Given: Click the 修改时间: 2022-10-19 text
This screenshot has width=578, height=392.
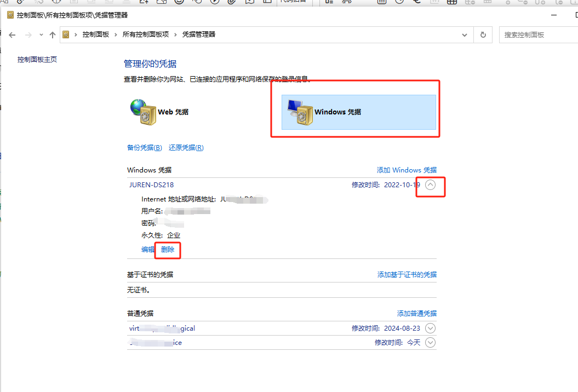Looking at the screenshot, I should [x=386, y=185].
